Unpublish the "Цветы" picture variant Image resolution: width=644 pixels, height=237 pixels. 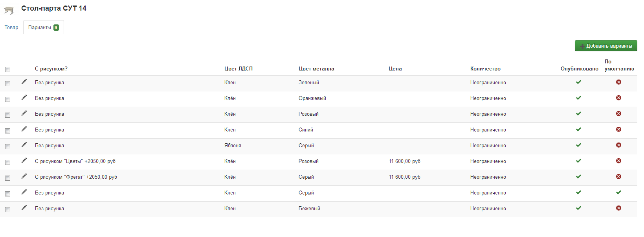click(578, 161)
